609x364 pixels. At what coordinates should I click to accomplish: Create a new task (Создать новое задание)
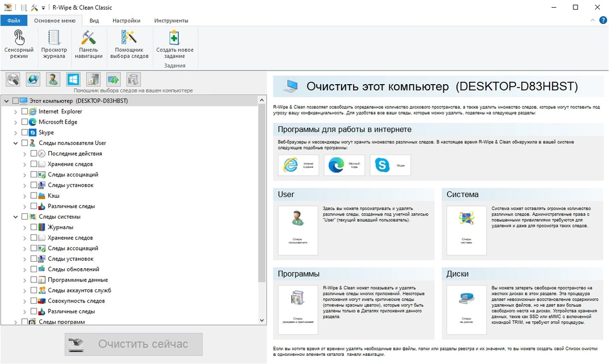point(175,45)
